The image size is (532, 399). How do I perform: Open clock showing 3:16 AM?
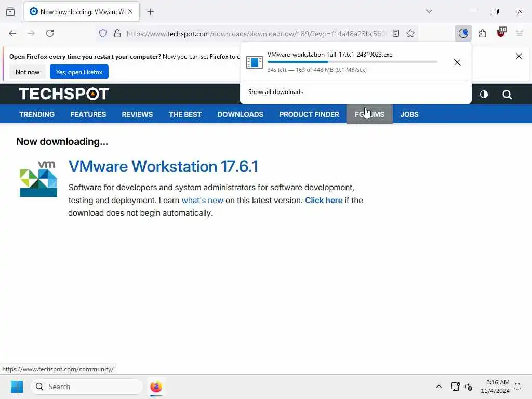click(495, 387)
